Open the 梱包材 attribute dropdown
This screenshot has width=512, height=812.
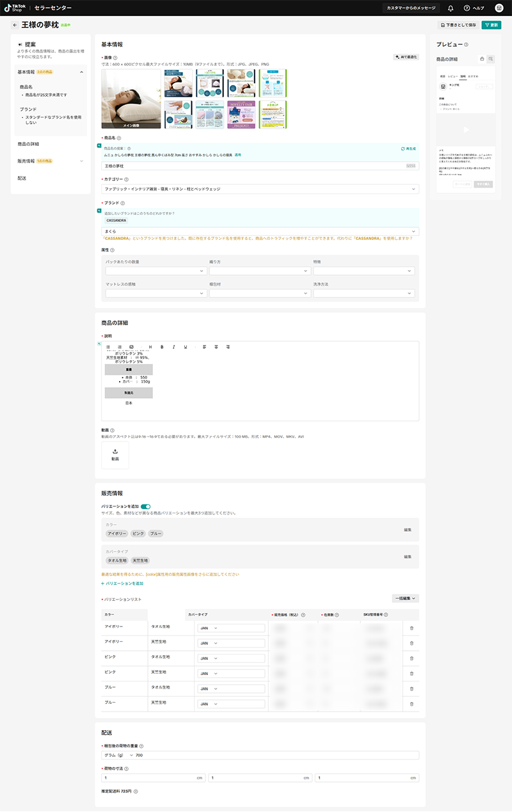pyautogui.click(x=259, y=292)
